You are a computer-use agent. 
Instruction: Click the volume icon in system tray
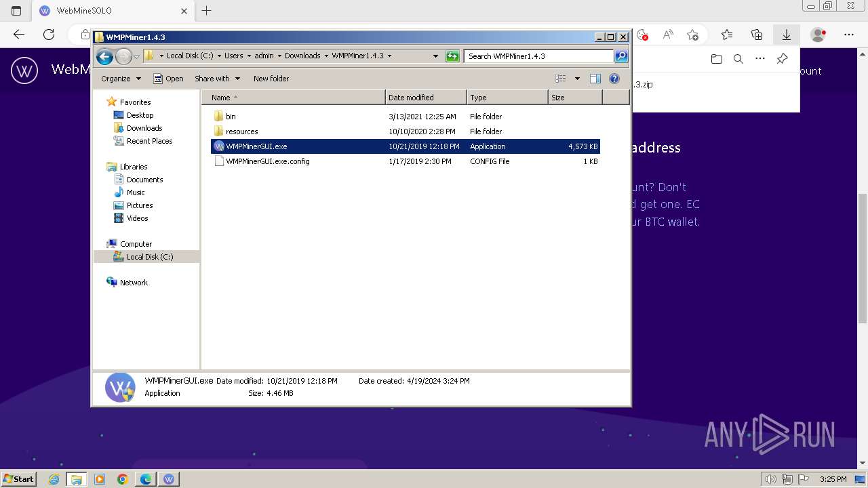770,479
